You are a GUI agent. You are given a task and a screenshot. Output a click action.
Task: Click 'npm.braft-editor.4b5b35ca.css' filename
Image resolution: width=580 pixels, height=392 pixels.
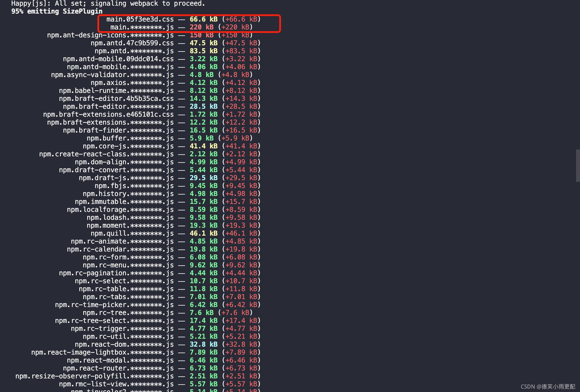click(116, 99)
